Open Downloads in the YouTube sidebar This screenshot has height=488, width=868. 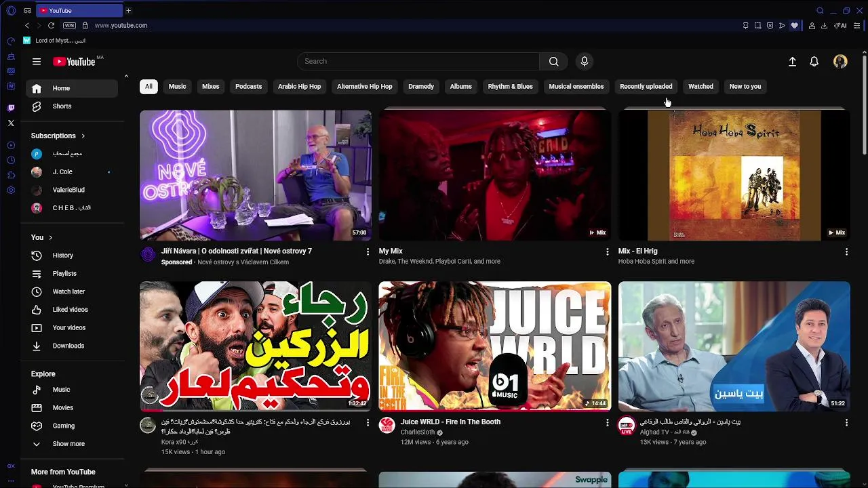72,346
